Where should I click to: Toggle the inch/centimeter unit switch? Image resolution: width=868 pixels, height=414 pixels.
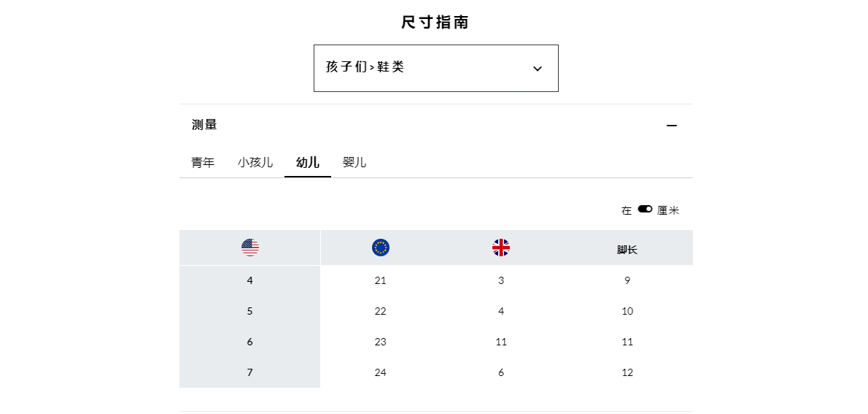coord(645,209)
